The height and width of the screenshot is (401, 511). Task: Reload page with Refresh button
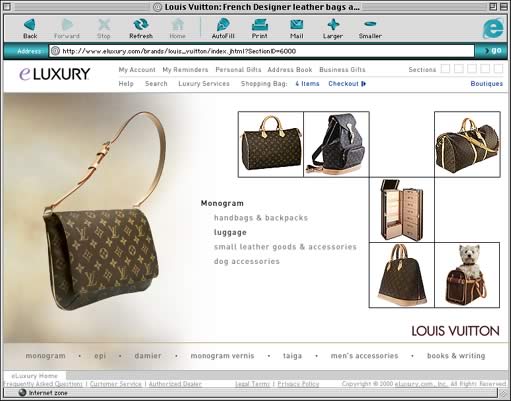[141, 29]
